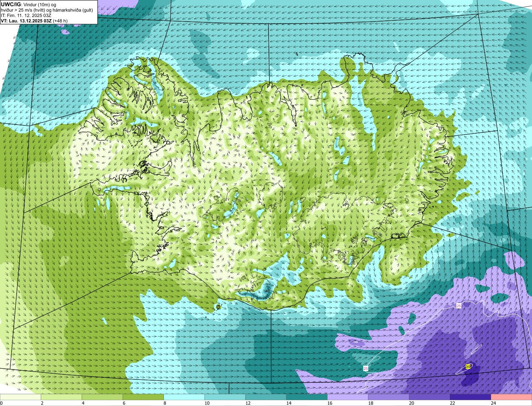Click the "12" label on the wind scale
This screenshot has height=406, width=532.
coord(248,403)
